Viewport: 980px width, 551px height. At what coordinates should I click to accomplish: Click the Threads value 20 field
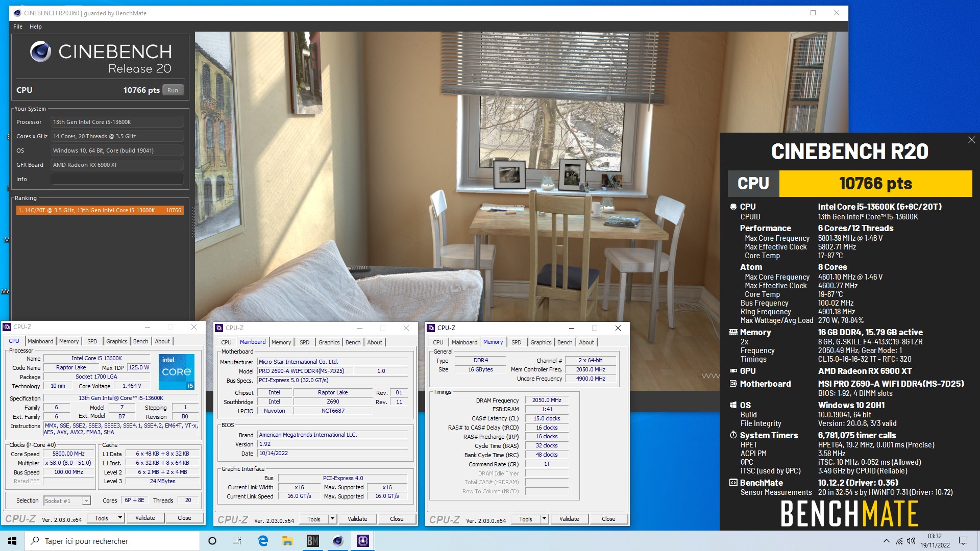click(x=188, y=500)
